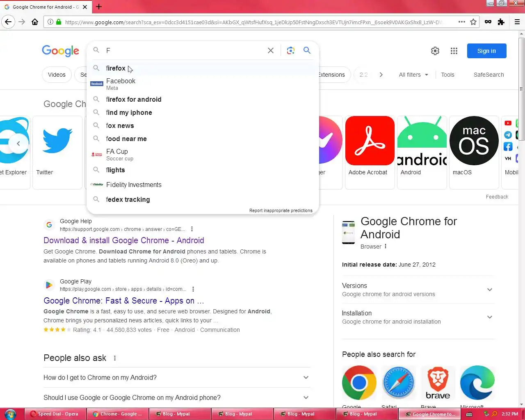525x420 pixels.
Task: Go to the browser Home page icon
Action: (x=35, y=22)
